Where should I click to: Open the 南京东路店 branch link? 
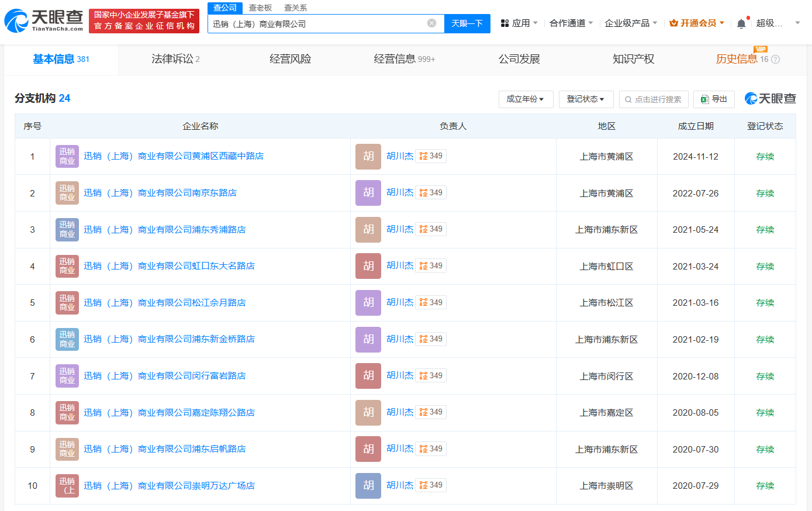[x=160, y=193]
